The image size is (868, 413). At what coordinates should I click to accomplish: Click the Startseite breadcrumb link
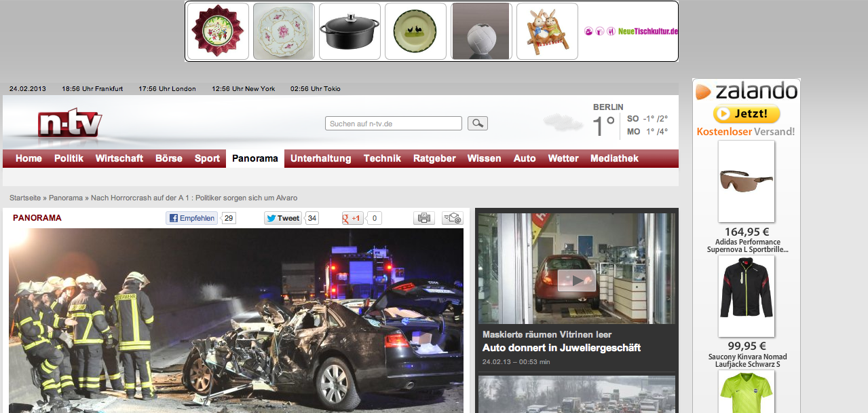point(26,198)
